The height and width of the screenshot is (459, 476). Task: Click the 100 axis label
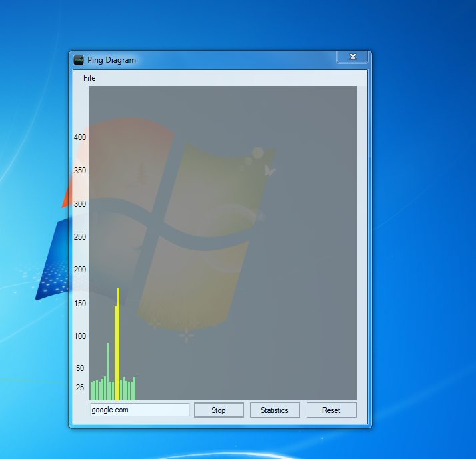80,336
